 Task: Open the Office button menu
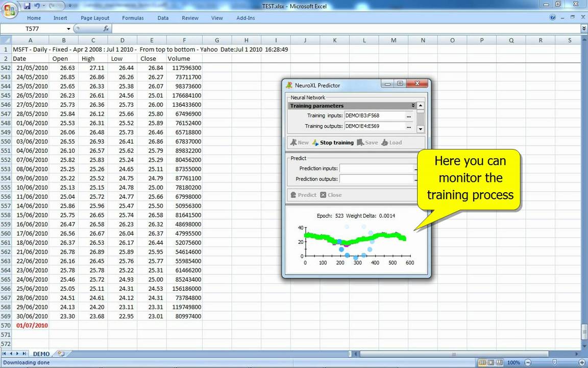pyautogui.click(x=10, y=10)
